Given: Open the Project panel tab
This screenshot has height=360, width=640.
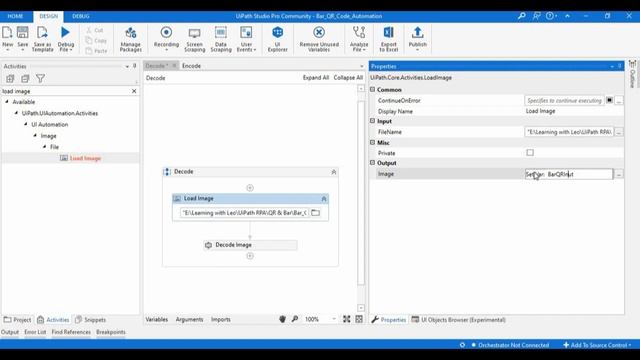Looking at the screenshot, I should 17,320.
